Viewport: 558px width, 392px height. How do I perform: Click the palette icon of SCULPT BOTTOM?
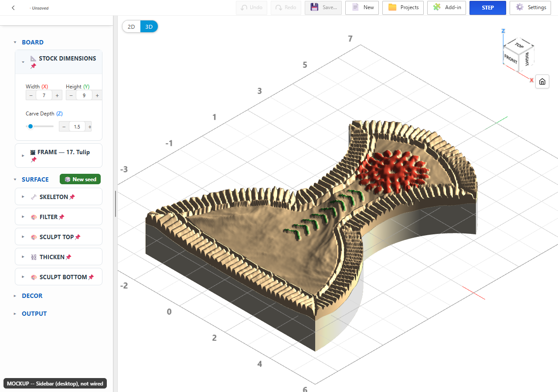point(34,277)
